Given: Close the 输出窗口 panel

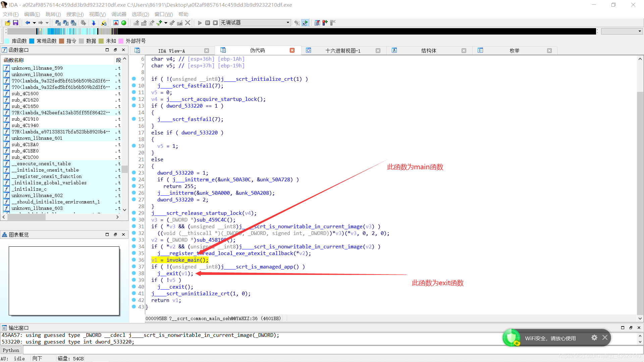Looking at the screenshot, I should (639, 328).
